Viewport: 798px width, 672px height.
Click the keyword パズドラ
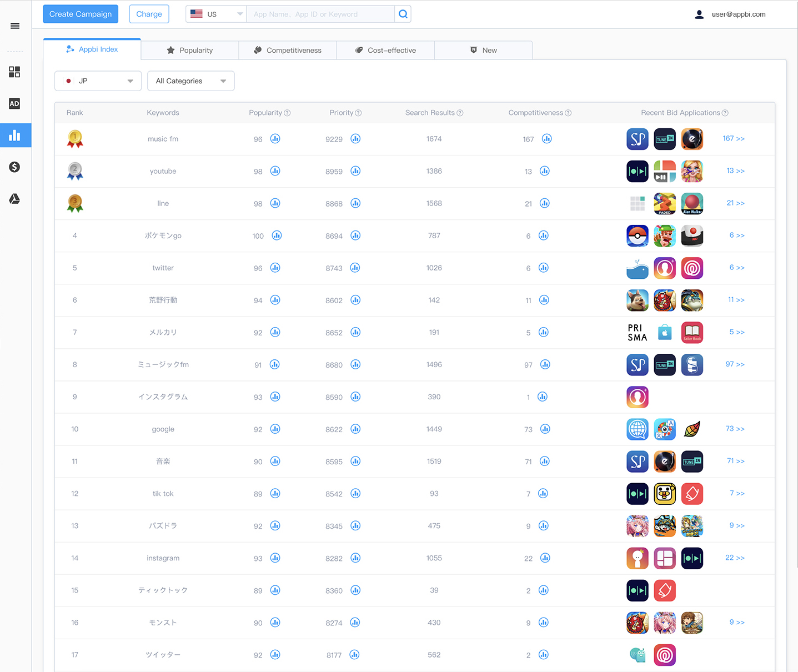coord(163,525)
